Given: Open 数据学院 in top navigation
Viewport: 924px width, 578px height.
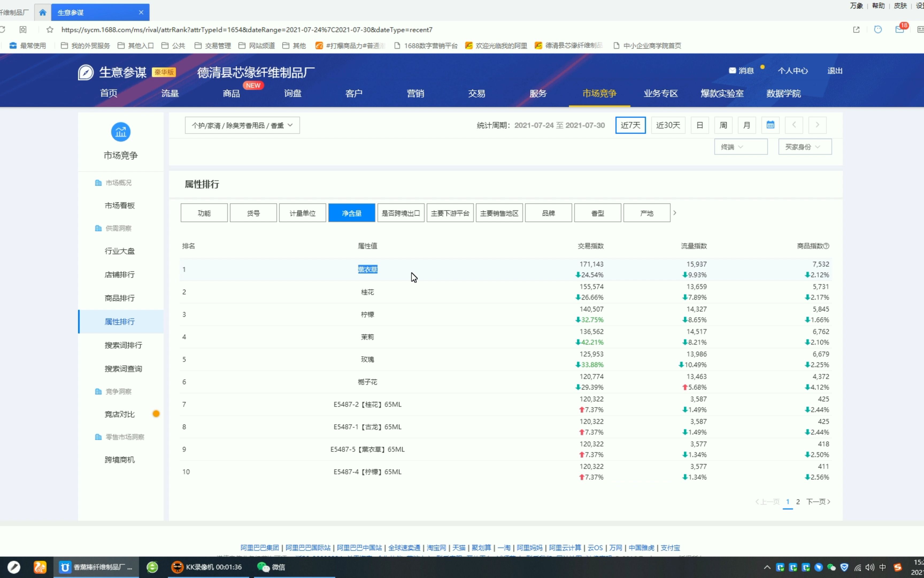Looking at the screenshot, I should [x=783, y=93].
